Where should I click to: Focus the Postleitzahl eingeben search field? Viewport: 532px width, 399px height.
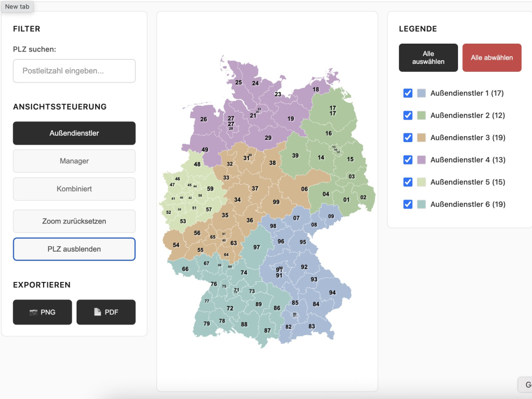[74, 71]
